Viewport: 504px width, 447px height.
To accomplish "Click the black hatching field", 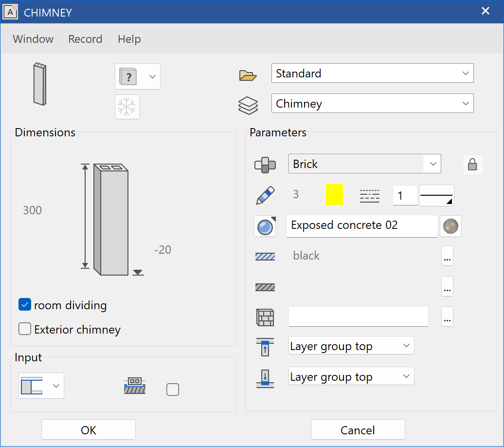I will (359, 256).
